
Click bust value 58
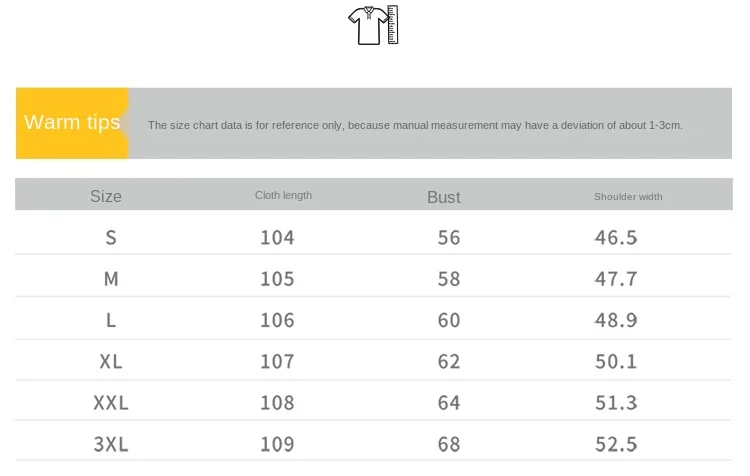[x=449, y=279]
